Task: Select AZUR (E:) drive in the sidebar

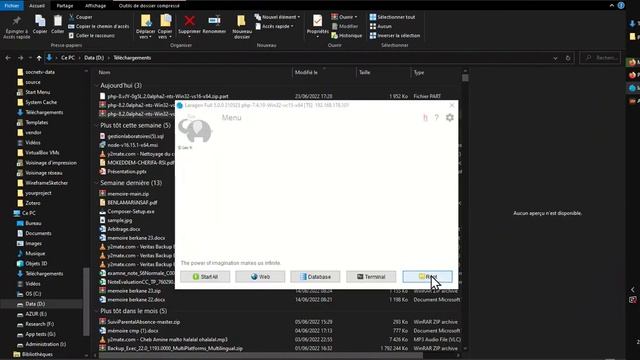Action: [36, 314]
